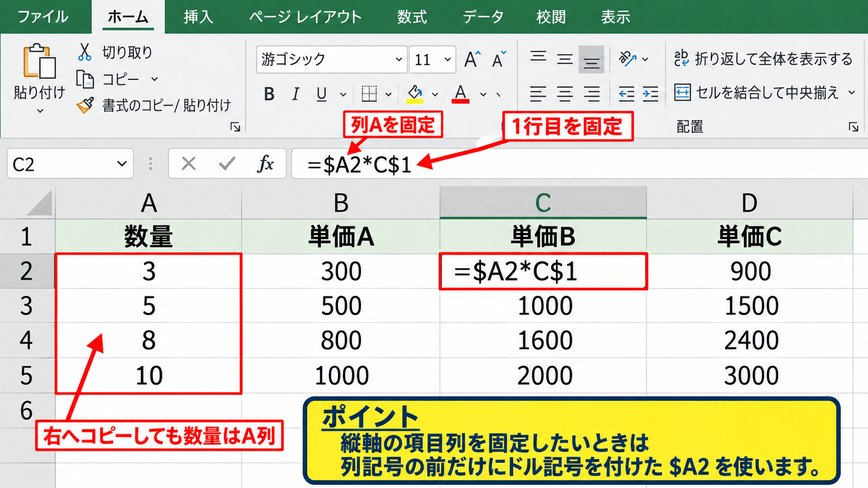Select column D header

tap(749, 202)
